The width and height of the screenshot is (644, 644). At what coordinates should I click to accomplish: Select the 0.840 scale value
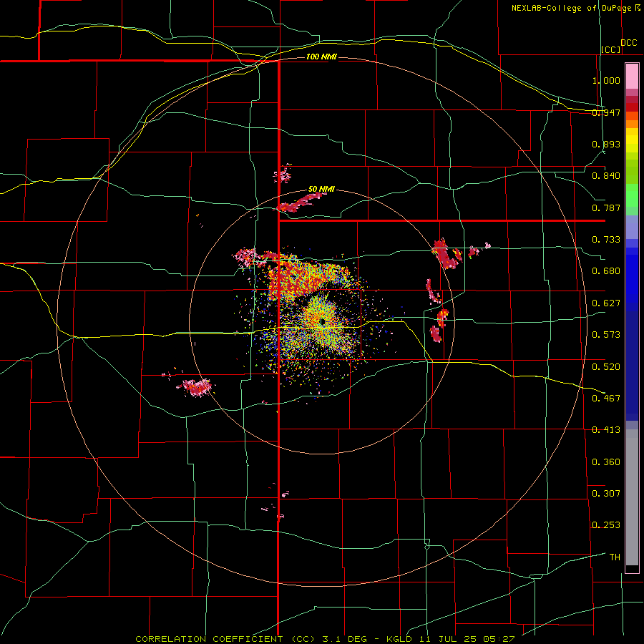pos(606,176)
